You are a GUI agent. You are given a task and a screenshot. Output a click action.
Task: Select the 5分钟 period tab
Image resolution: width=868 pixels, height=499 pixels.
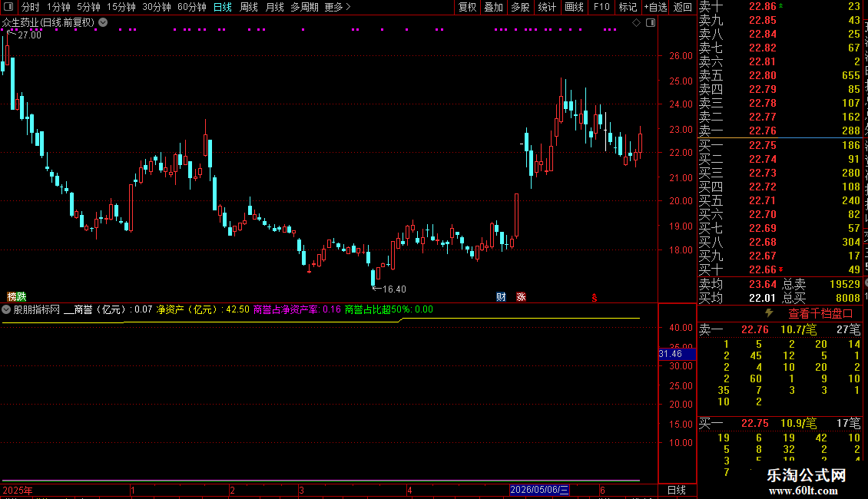pos(88,7)
